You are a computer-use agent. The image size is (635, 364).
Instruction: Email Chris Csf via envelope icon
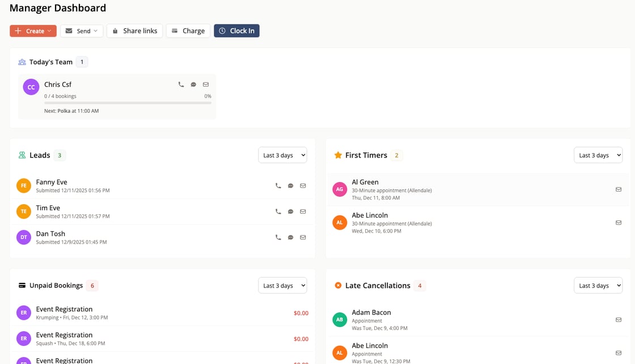coord(206,84)
